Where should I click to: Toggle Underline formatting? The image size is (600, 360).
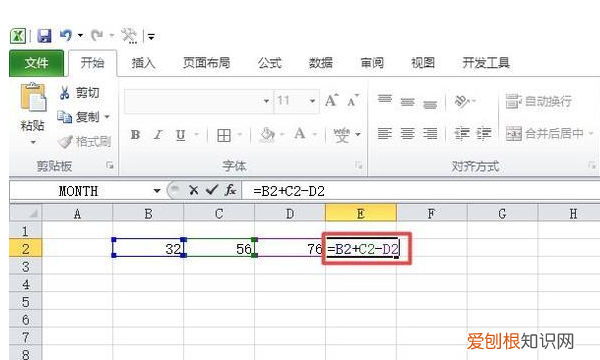180,135
